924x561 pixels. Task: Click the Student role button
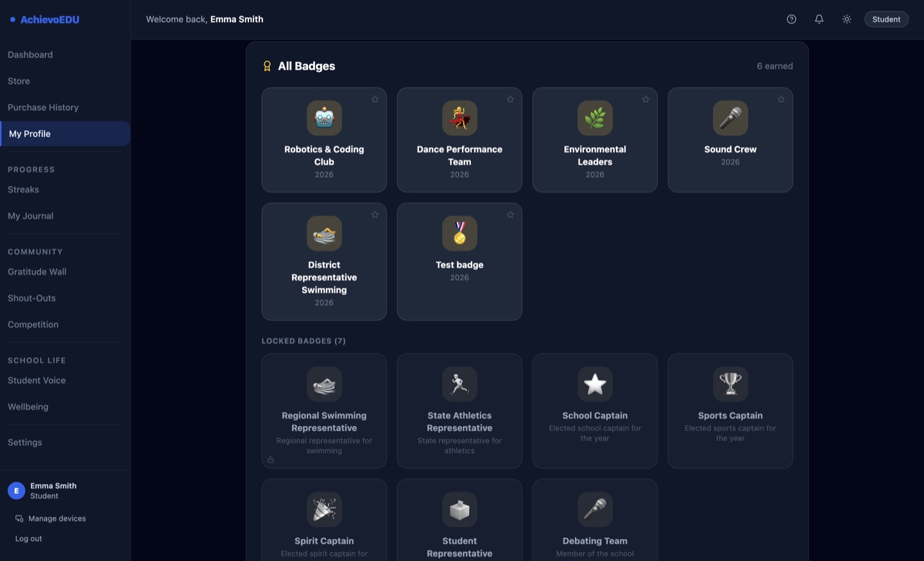(x=886, y=19)
